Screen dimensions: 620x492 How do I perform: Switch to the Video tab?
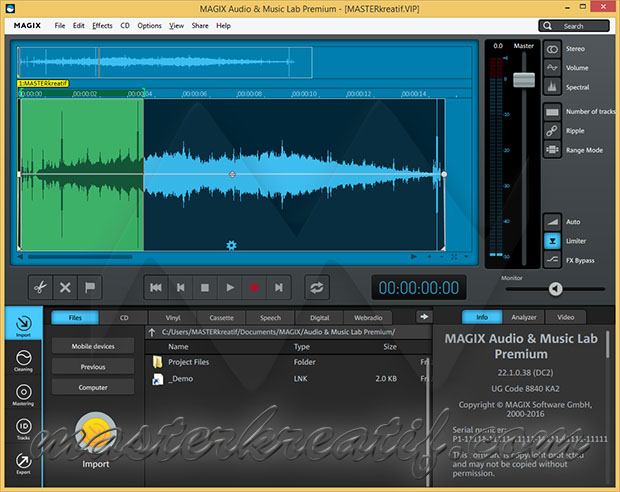(x=565, y=317)
